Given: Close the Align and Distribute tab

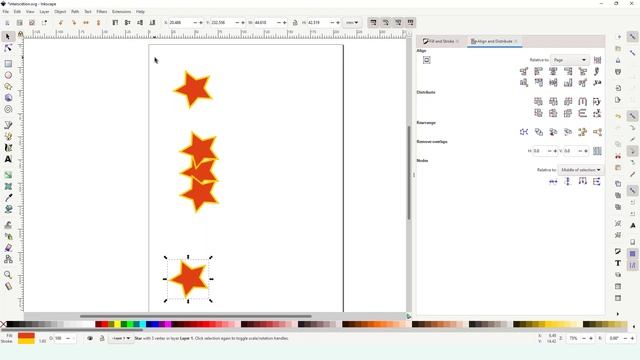Looking at the screenshot, I should pos(516,41).
